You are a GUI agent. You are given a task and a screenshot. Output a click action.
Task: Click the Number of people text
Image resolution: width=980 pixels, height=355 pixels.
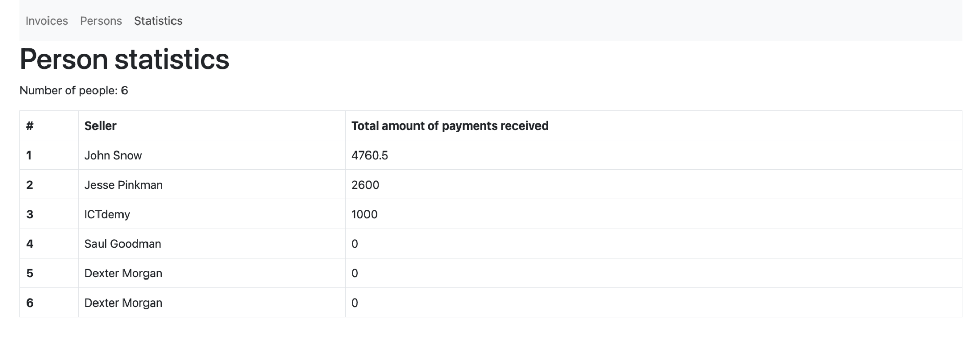(x=73, y=91)
